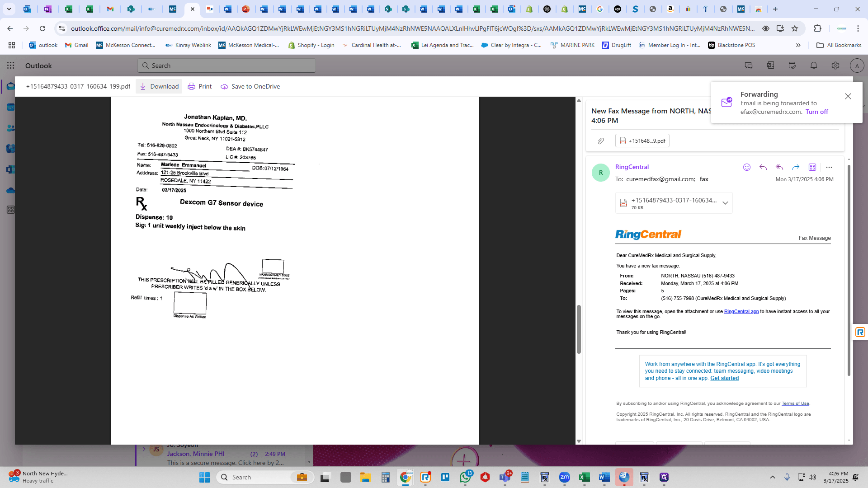This screenshot has width=868, height=488.
Task: Click the Outlook search box
Action: point(226,66)
